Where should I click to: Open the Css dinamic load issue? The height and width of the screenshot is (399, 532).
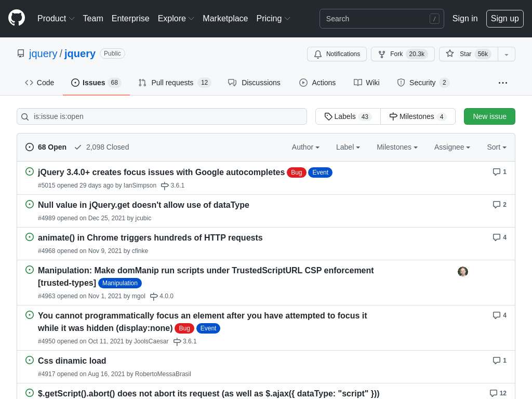click(72, 361)
